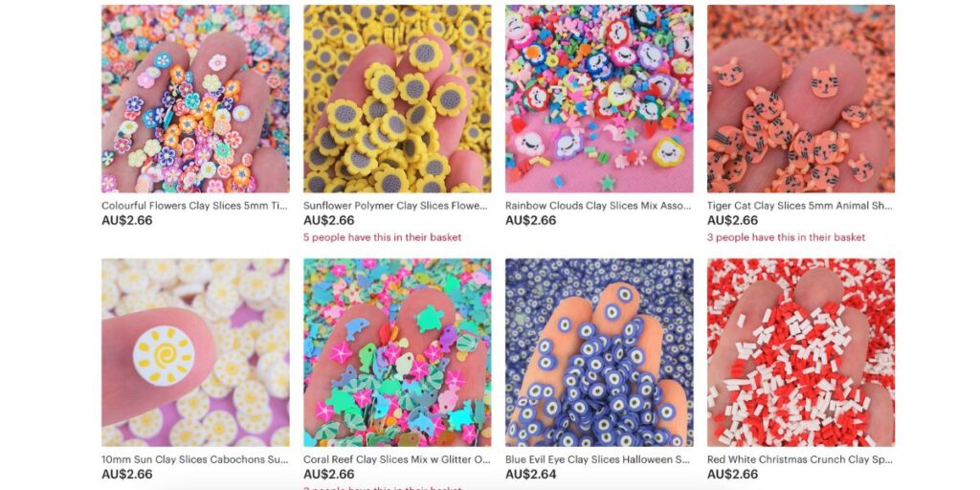Click the AU$2.64 price of Blue Evil Eye
The width and height of the screenshot is (980, 490).
(530, 475)
